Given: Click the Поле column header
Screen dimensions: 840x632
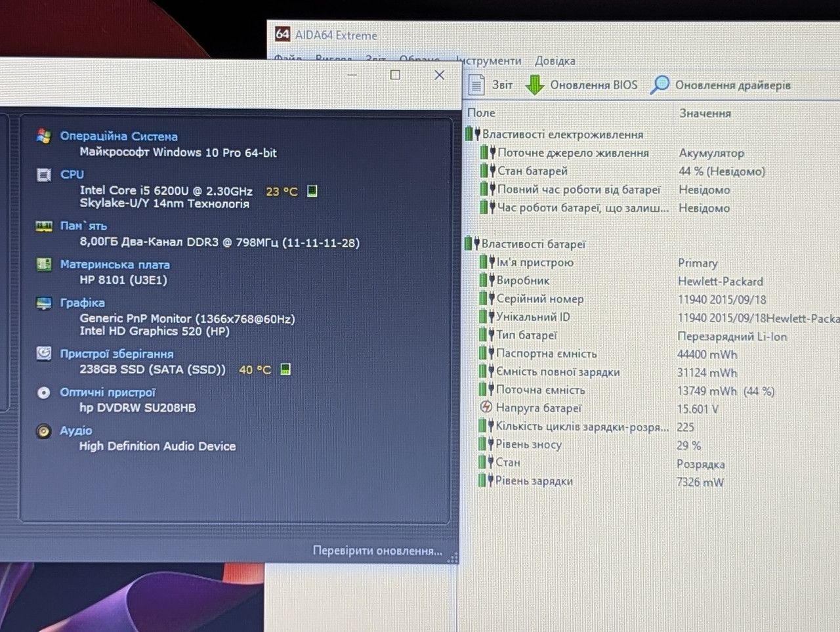Looking at the screenshot, I should [481, 113].
